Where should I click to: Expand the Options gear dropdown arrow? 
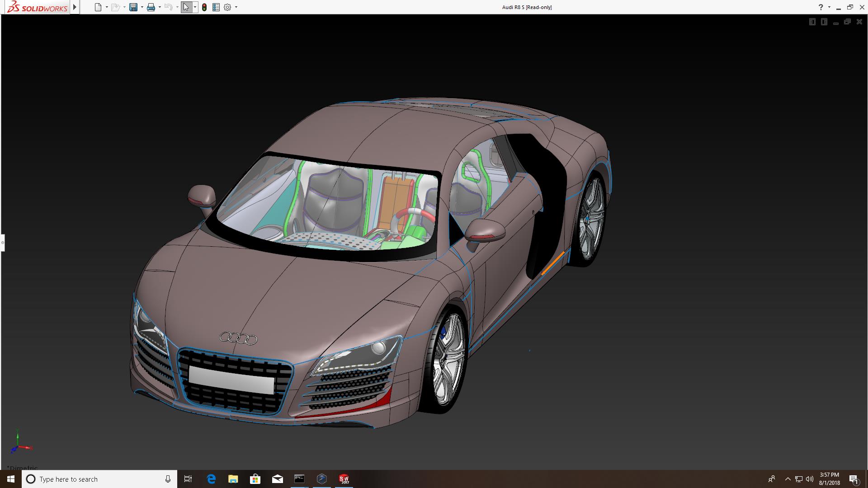236,7
